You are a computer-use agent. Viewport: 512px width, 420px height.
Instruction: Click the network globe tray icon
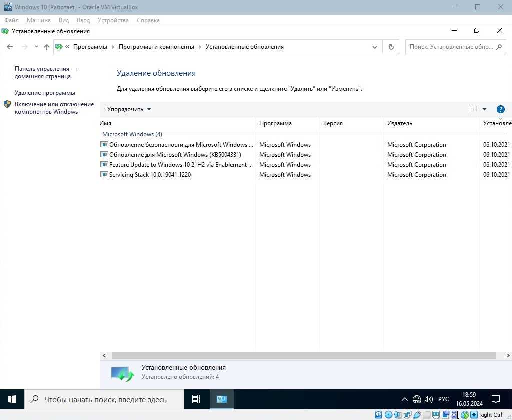coord(416,399)
